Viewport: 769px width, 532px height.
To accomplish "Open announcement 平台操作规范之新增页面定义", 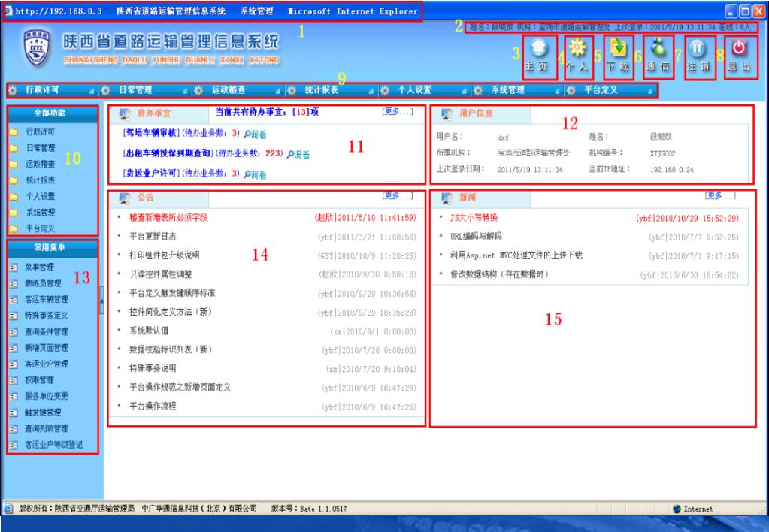I will point(180,388).
